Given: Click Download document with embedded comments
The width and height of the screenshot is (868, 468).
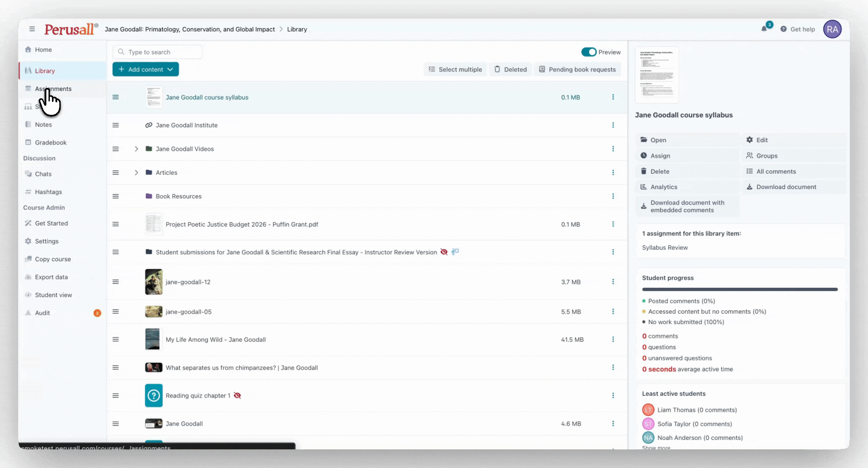Looking at the screenshot, I should (687, 207).
